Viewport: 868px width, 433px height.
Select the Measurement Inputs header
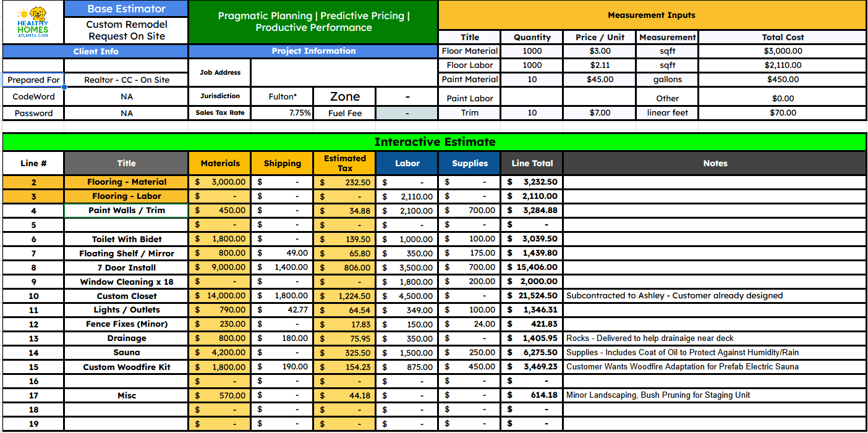[652, 15]
